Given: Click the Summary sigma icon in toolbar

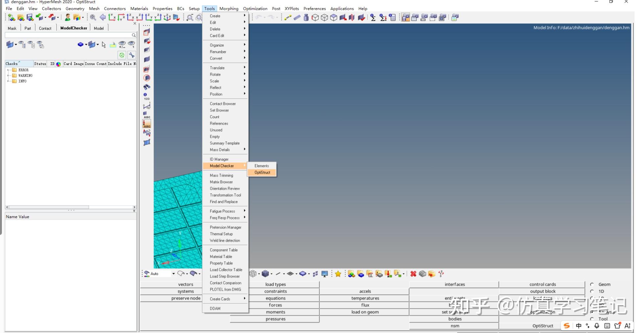Looking at the screenshot, I should [x=373, y=17].
